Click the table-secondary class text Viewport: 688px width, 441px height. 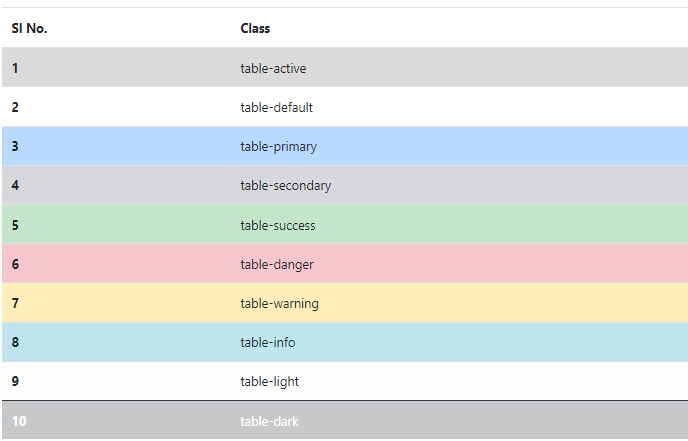click(x=285, y=185)
